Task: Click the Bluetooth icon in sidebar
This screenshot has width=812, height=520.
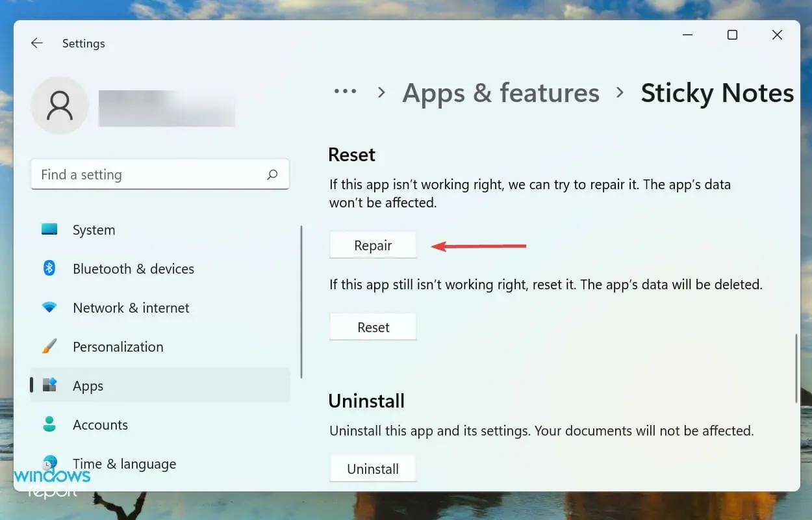Action: point(49,268)
